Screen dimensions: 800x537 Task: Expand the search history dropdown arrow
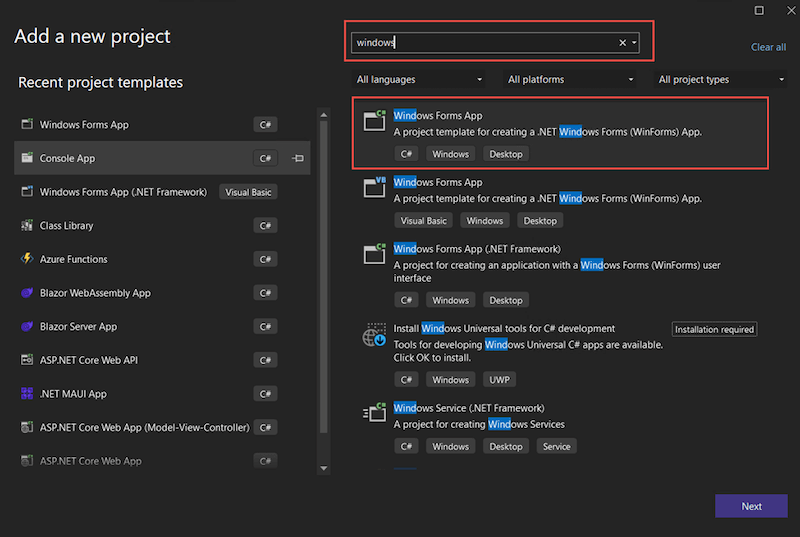pyautogui.click(x=634, y=43)
